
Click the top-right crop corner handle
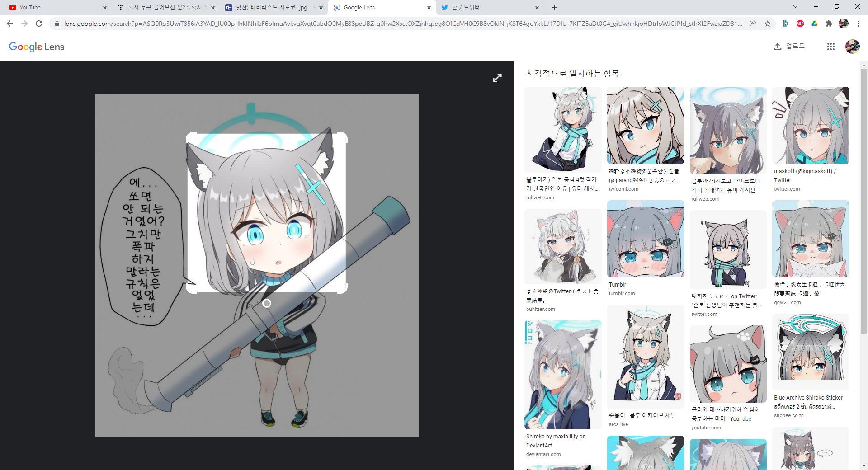(x=341, y=138)
